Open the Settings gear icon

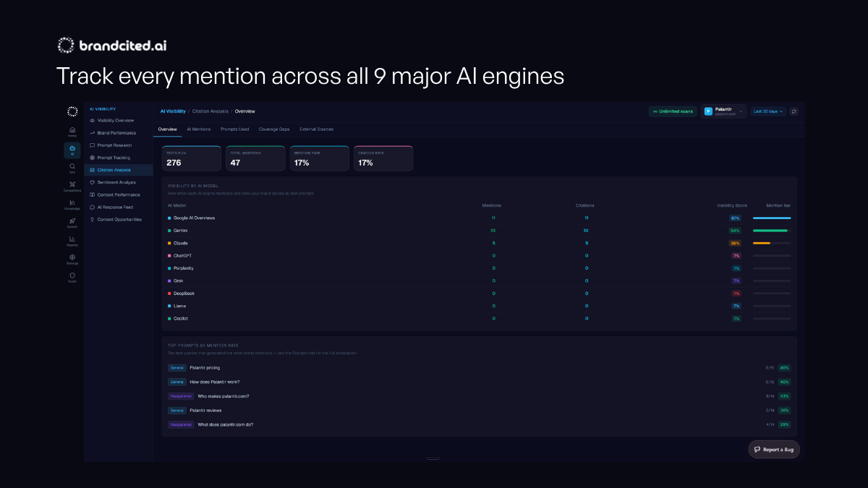[72, 258]
